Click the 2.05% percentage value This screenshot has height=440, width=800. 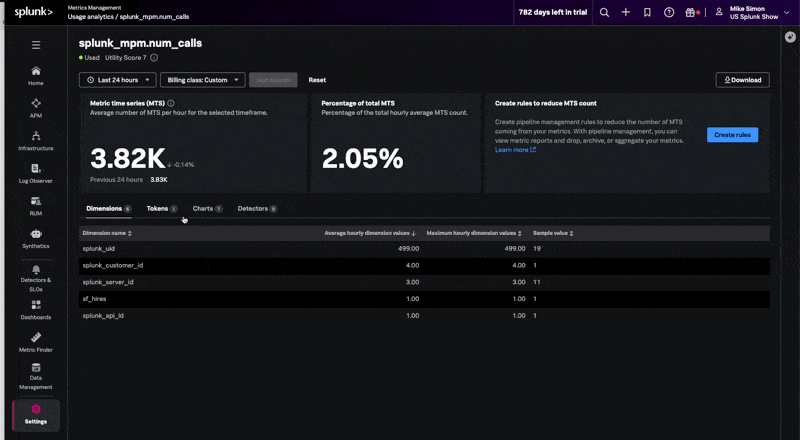pyautogui.click(x=362, y=158)
